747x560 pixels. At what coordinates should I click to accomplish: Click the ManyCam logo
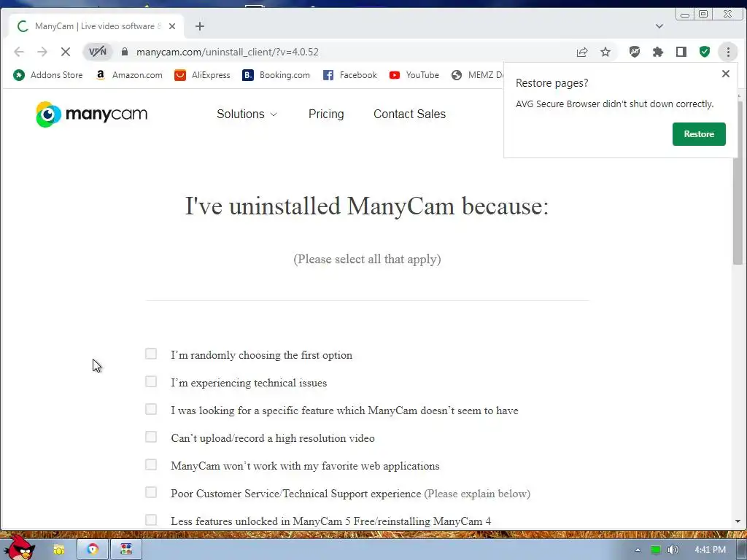click(91, 114)
